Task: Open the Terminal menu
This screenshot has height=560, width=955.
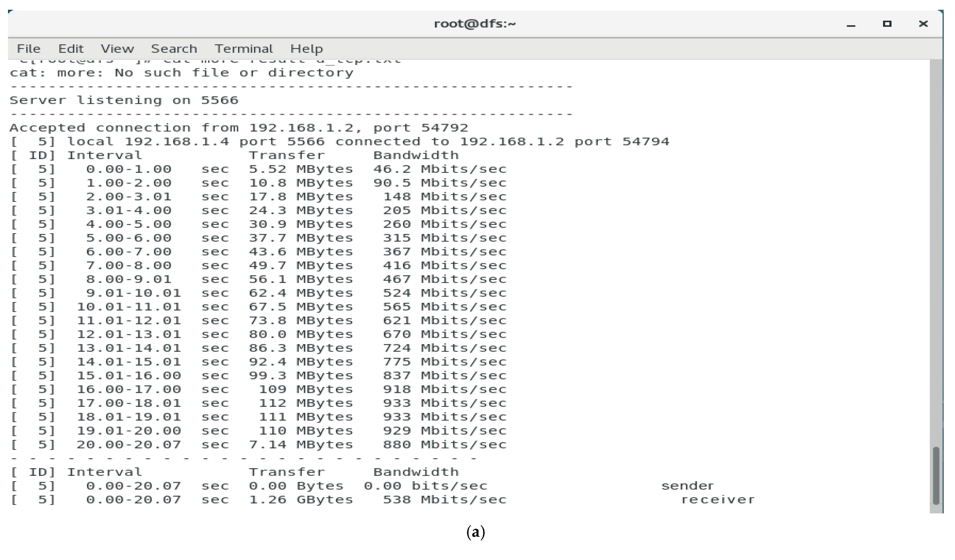Action: point(243,49)
